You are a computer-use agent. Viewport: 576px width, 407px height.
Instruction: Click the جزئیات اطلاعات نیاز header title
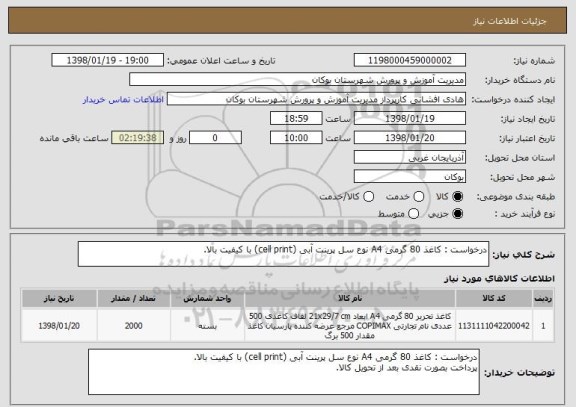(510, 21)
